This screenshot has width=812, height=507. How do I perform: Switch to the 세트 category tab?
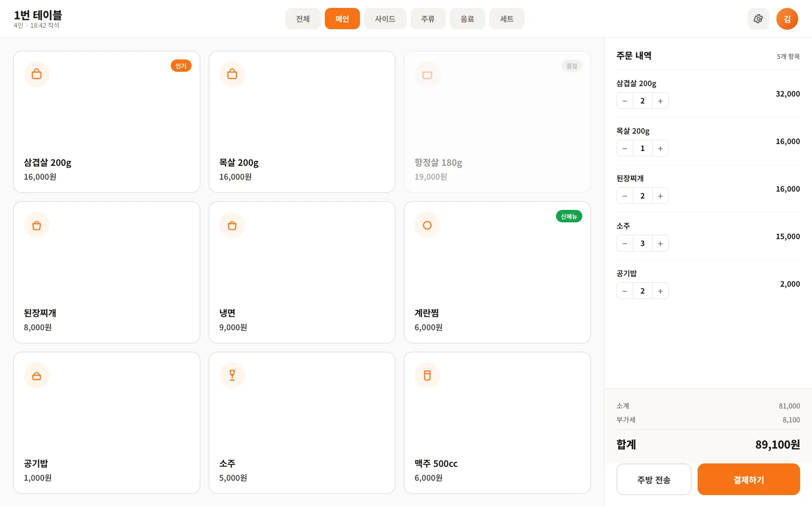coord(507,19)
